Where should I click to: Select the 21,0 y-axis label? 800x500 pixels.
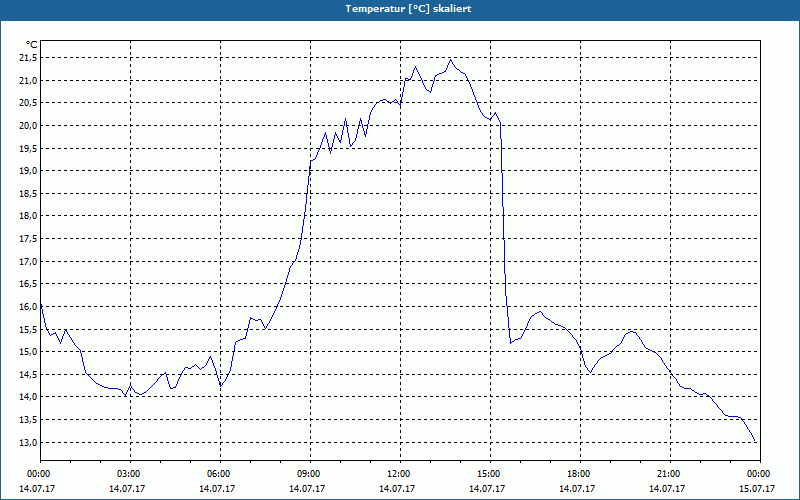coord(28,81)
